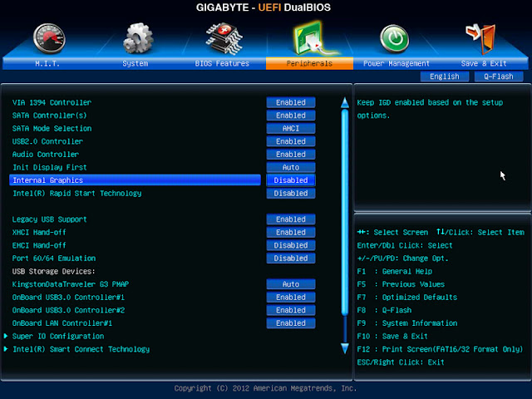Screen dimensions: 532x399
Task: Select OnBoard LAN Controller#1 label
Action: point(62,323)
